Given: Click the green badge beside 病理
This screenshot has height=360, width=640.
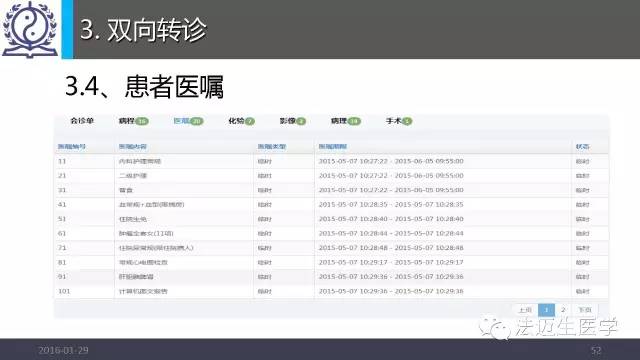Looking at the screenshot, I should (x=354, y=121).
